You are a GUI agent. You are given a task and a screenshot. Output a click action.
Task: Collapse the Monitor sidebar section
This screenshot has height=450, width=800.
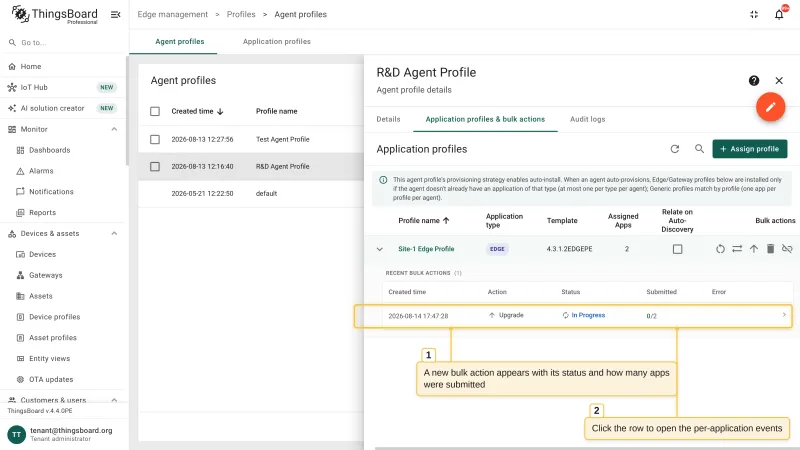coord(114,129)
